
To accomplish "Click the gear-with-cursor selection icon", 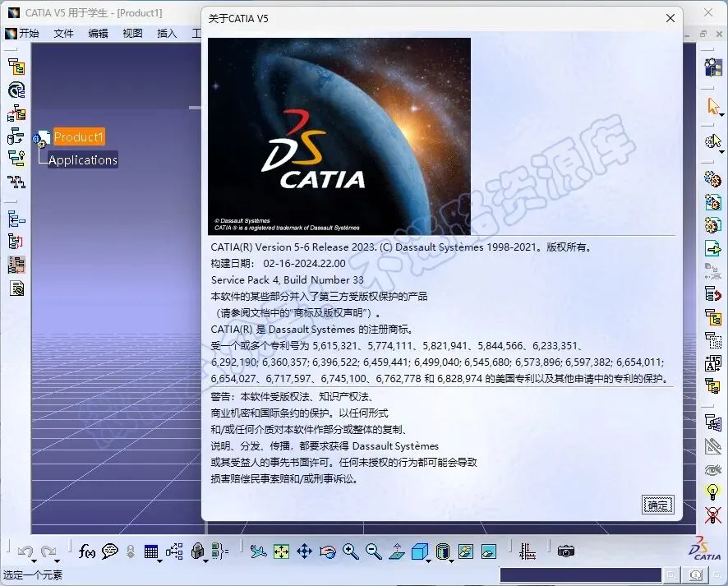I will pyautogui.click(x=712, y=141).
